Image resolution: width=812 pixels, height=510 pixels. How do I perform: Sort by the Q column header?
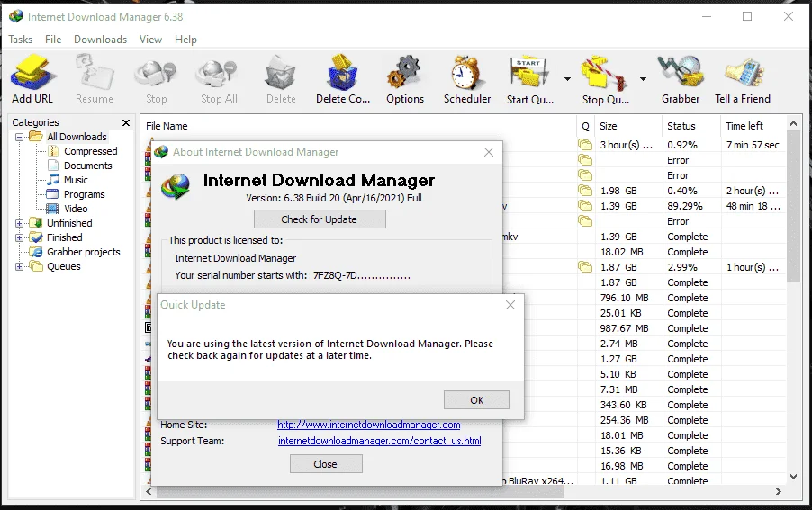click(585, 126)
